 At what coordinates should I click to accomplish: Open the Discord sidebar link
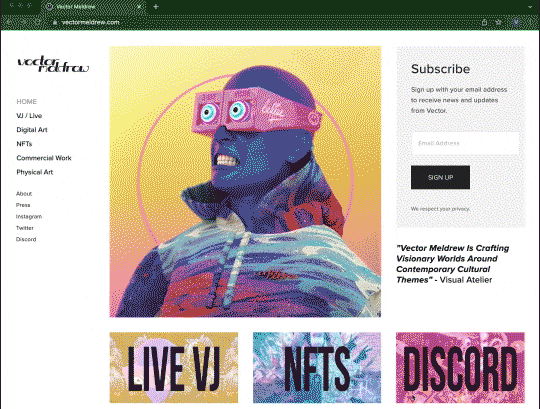(x=26, y=239)
